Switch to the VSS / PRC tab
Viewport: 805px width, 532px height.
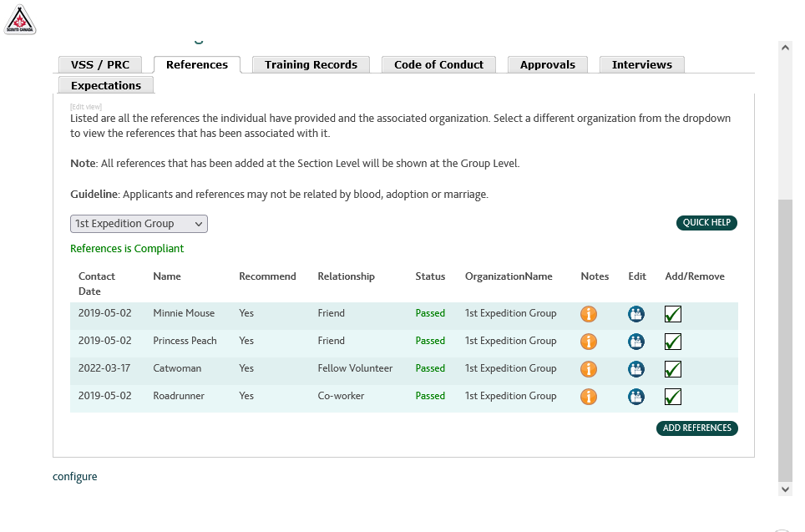point(100,64)
